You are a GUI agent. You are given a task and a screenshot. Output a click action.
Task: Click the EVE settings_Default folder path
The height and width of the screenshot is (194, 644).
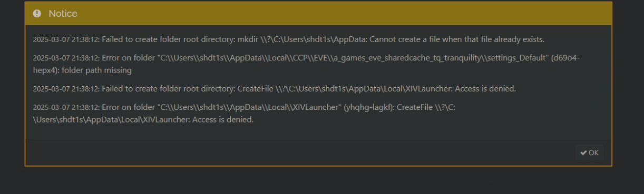353,58
